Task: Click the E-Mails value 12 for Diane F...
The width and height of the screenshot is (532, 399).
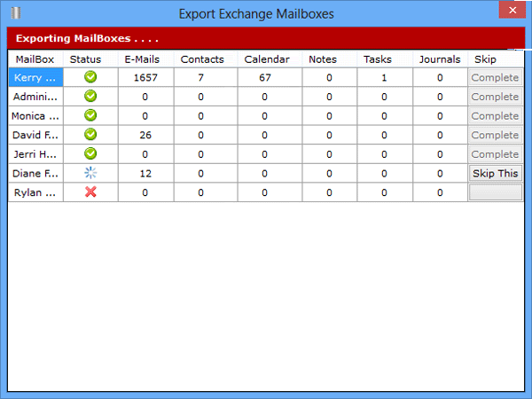Action: tap(145, 174)
